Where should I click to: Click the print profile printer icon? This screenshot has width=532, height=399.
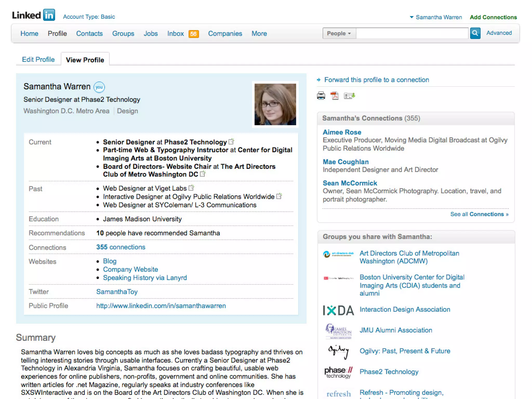pyautogui.click(x=321, y=96)
